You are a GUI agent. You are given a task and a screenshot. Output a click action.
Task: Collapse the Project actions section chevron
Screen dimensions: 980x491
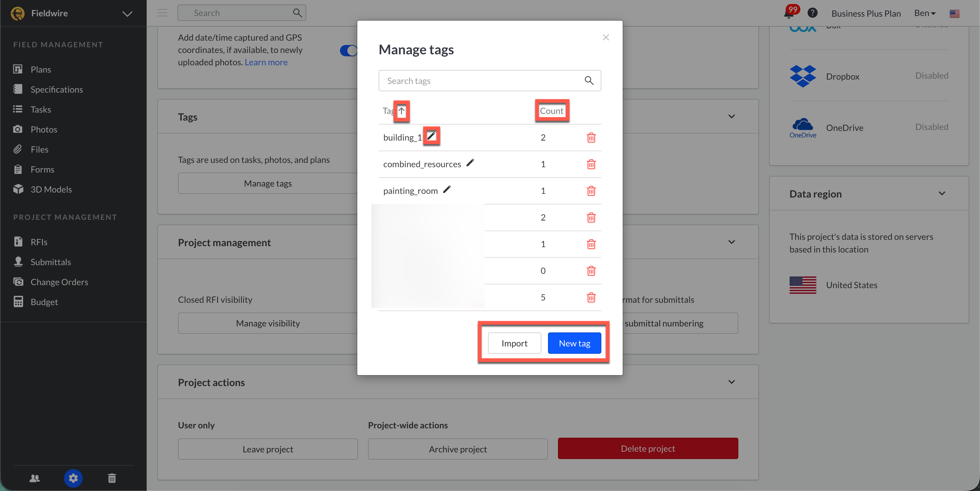pyautogui.click(x=732, y=382)
